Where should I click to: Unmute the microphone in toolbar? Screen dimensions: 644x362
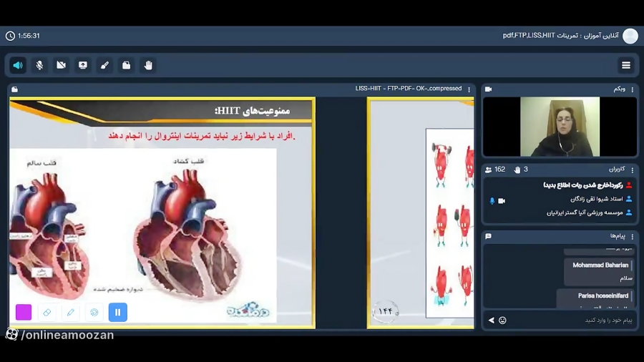39,65
